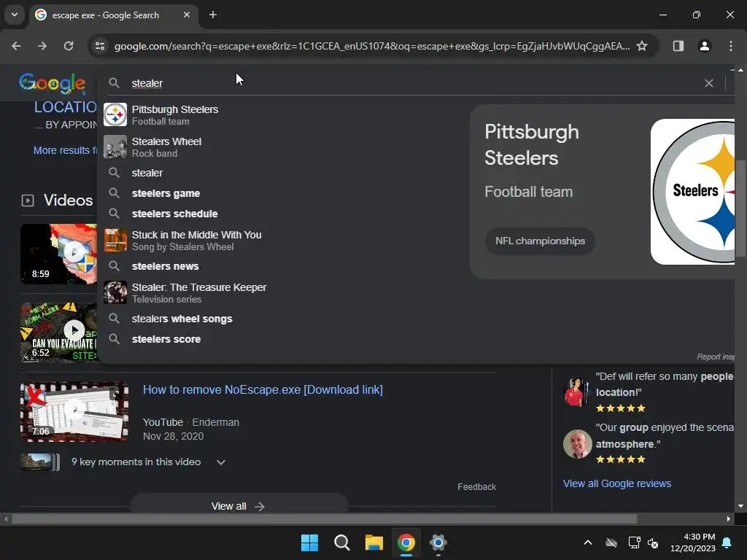Expand 9 key moments in this video
Viewport: 747px width, 560px height.
149,462
